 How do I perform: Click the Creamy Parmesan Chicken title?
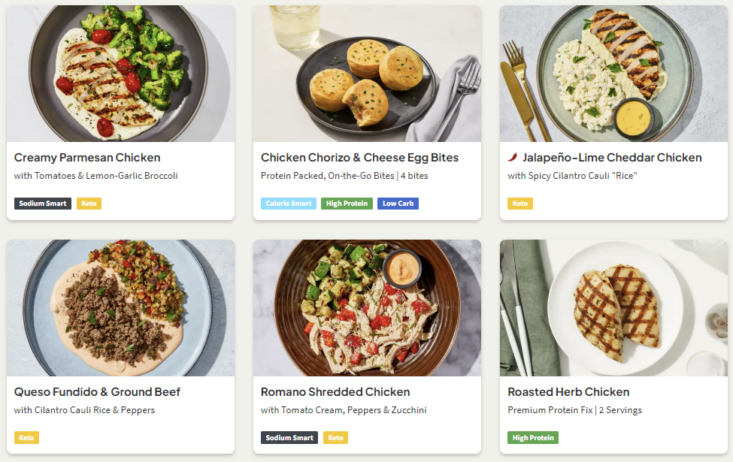(x=87, y=157)
